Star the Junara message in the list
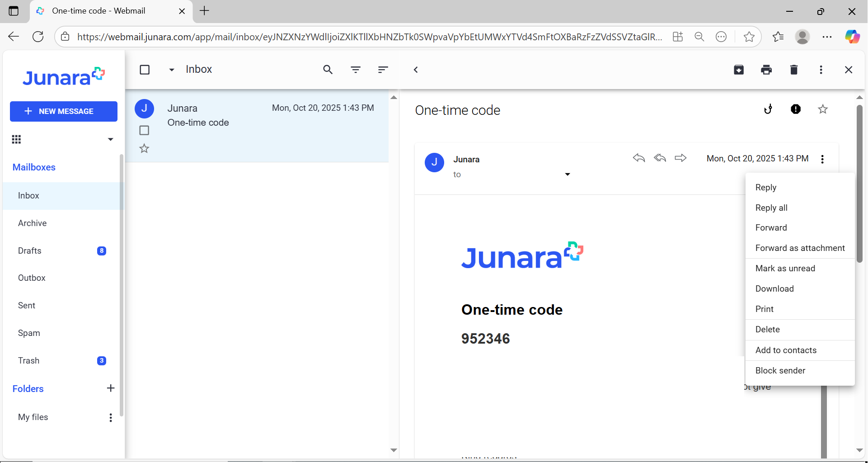868x463 pixels. (x=144, y=148)
